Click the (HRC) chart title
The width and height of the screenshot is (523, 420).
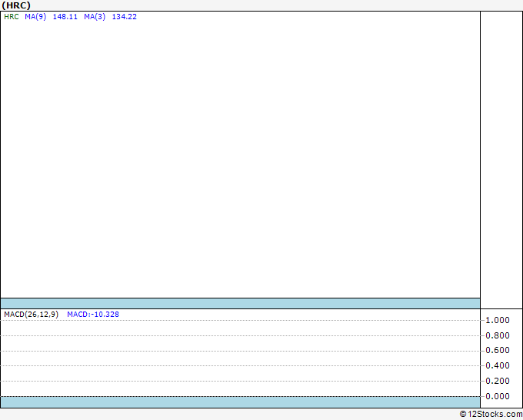(x=16, y=5)
